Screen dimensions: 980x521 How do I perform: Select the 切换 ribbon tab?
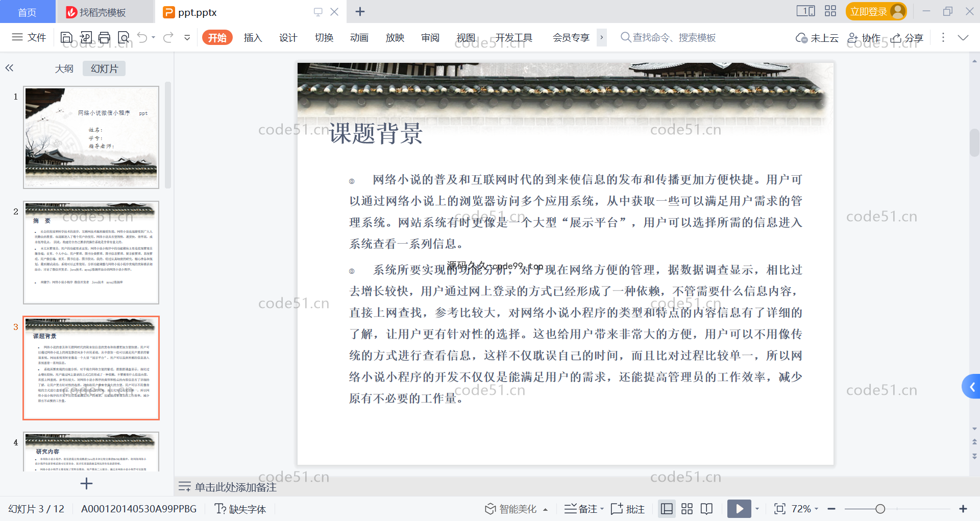click(x=324, y=37)
